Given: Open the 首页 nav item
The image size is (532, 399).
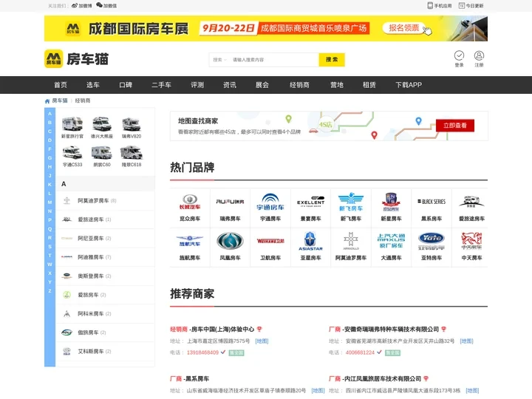Looking at the screenshot, I should [61, 85].
